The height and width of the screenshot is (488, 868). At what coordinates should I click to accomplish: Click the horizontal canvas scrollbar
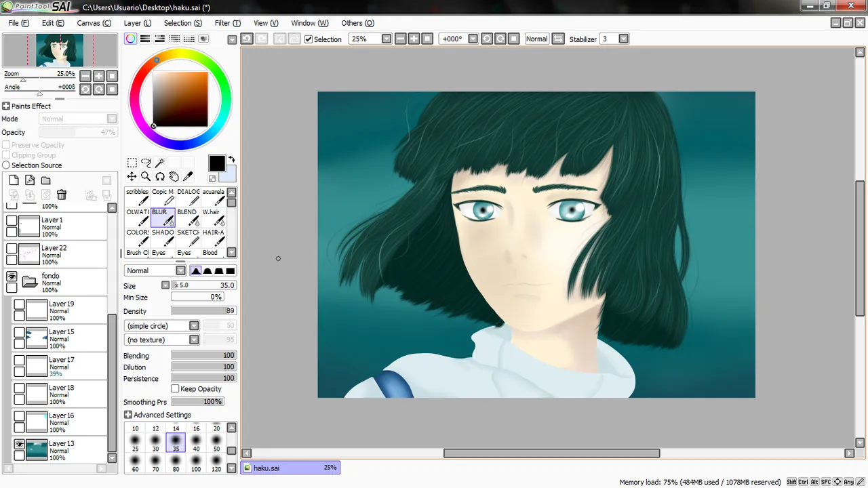click(551, 453)
